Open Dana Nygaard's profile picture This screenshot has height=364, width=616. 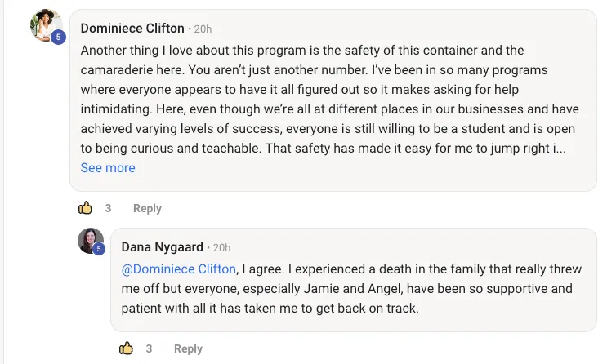[89, 241]
